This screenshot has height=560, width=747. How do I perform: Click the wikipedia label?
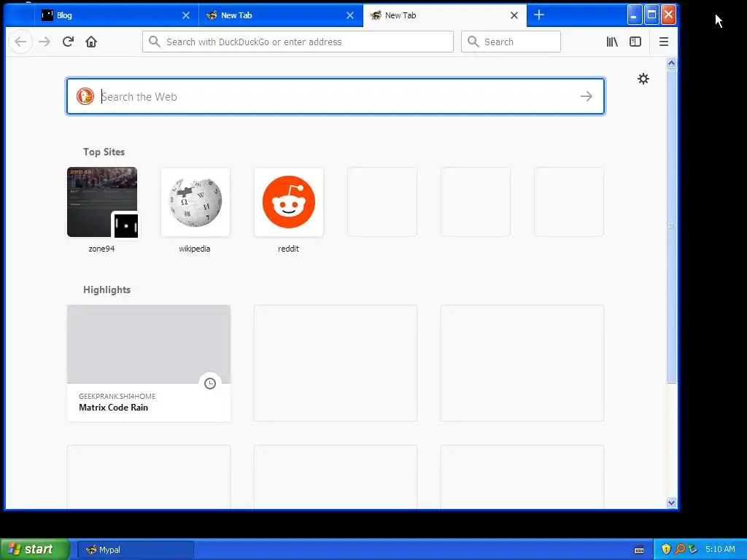pos(194,249)
